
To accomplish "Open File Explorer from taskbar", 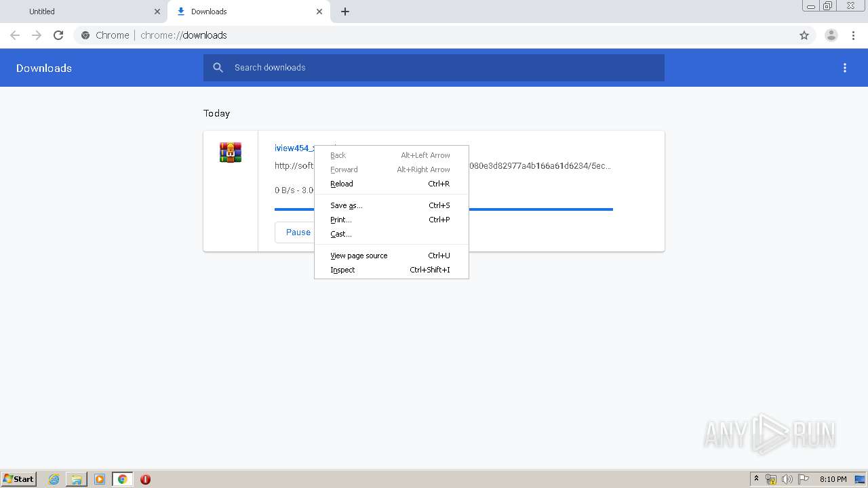I will [77, 479].
